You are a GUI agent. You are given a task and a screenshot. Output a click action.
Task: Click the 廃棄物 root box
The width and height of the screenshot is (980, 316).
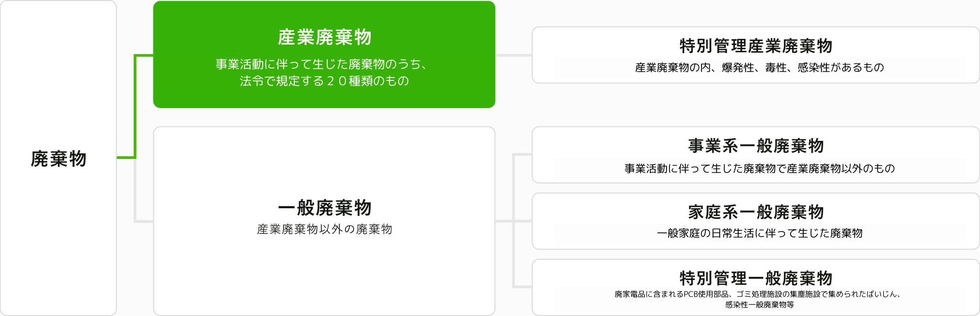58,158
